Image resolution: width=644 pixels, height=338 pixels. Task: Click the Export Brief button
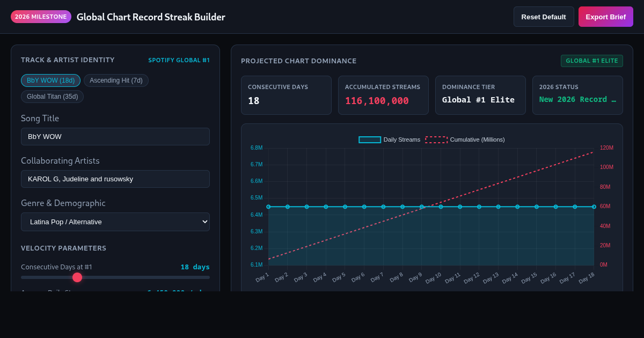606,17
